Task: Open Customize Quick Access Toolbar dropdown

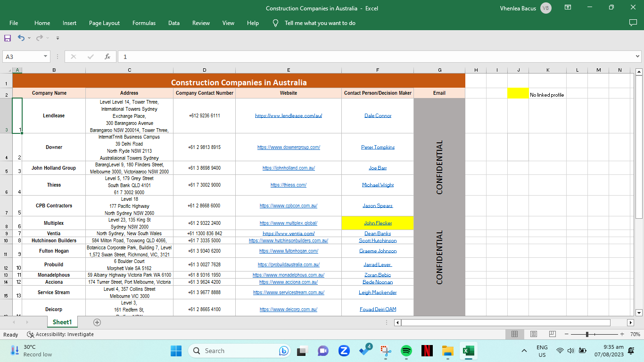Action: click(x=58, y=38)
